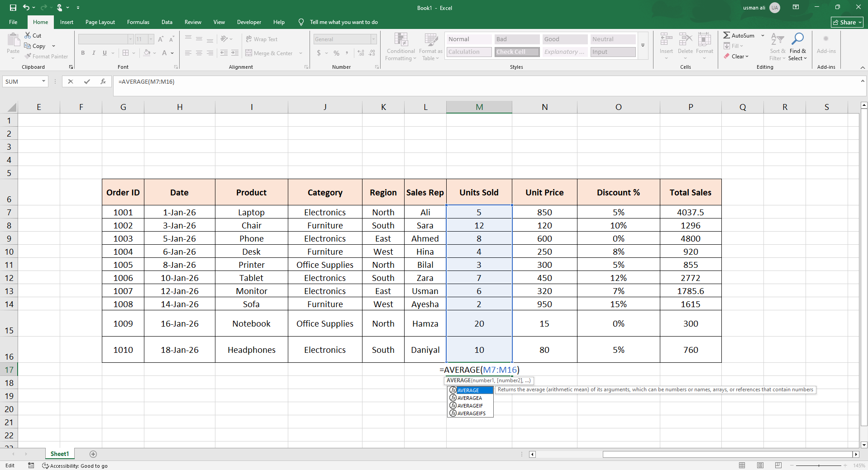
Task: Click the Share button
Action: tap(847, 22)
